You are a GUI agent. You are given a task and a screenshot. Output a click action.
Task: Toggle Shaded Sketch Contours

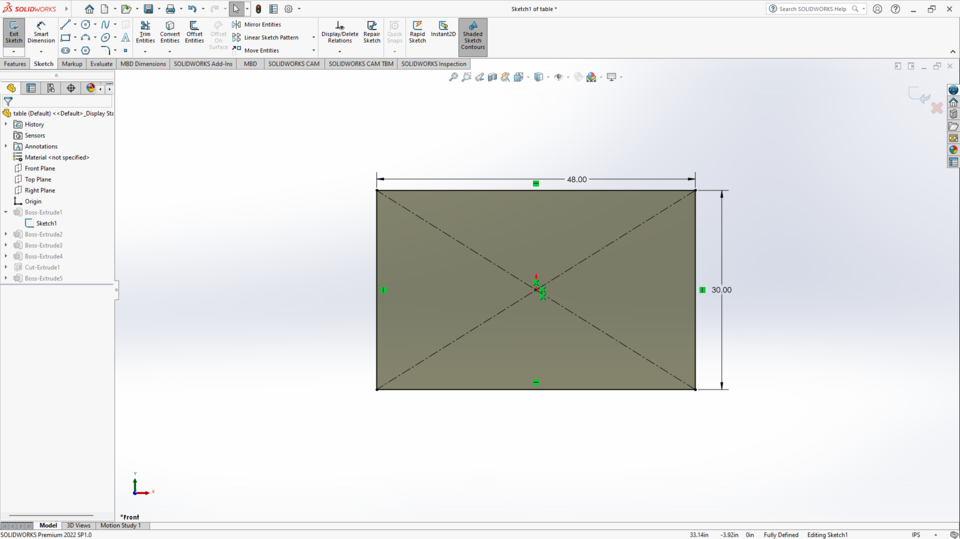tap(472, 34)
